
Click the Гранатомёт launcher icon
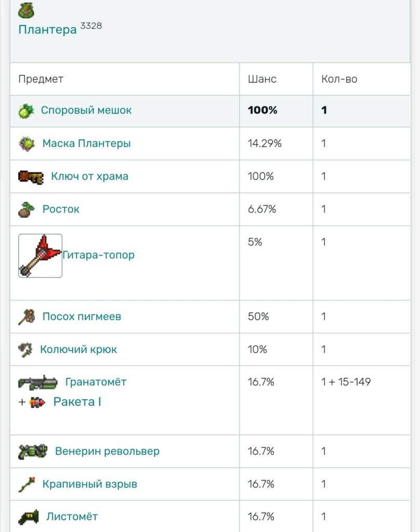[x=38, y=382]
